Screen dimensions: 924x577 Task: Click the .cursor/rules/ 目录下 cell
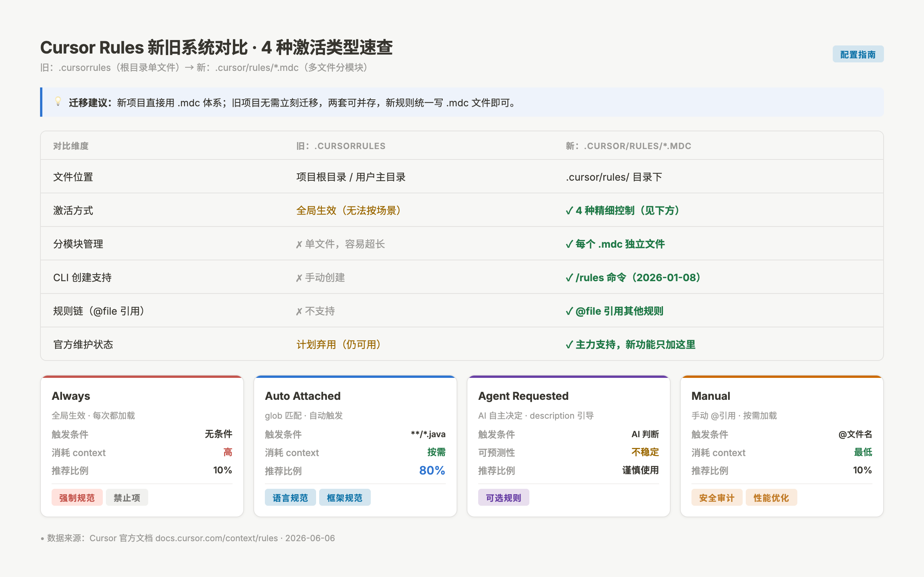pos(614,177)
